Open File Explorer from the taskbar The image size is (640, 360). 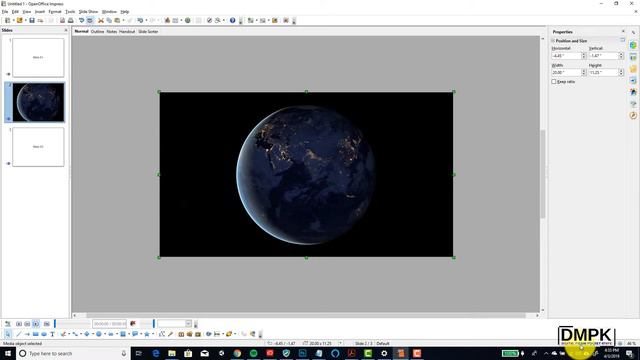pyautogui.click(x=172, y=353)
